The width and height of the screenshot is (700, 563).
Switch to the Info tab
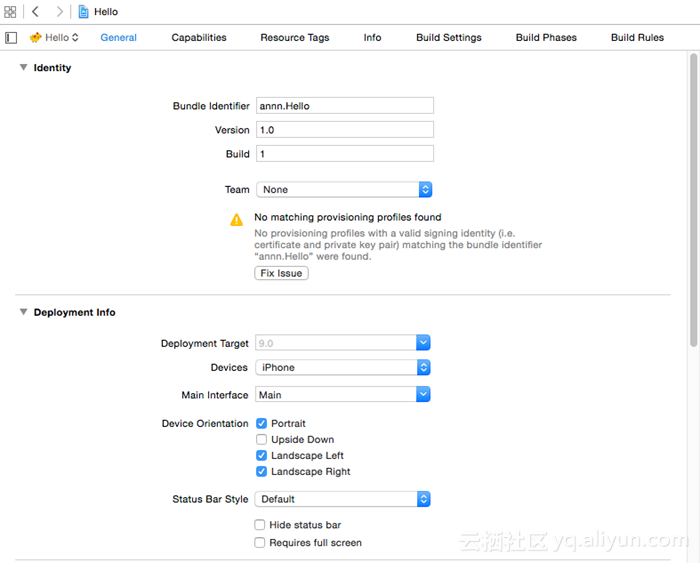coord(372,38)
